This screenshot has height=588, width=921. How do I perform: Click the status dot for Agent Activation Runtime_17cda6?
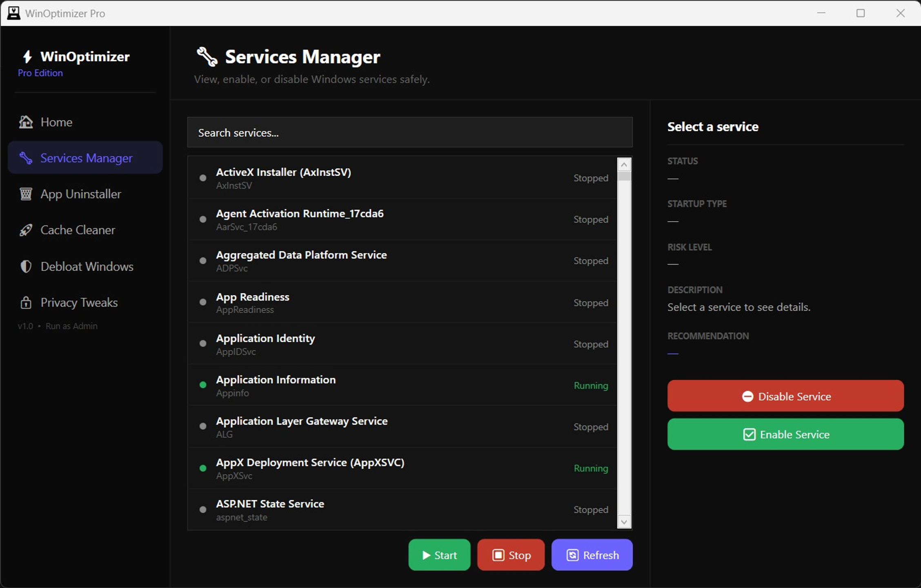pyautogui.click(x=202, y=219)
